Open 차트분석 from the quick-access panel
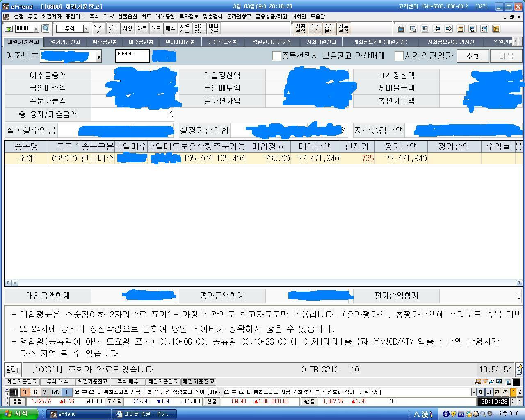525x420 pixels. click(x=344, y=28)
